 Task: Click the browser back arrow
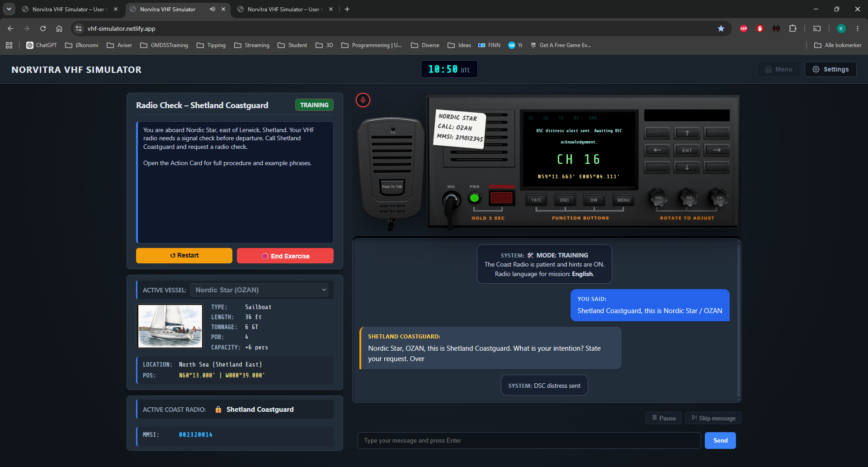10,29
